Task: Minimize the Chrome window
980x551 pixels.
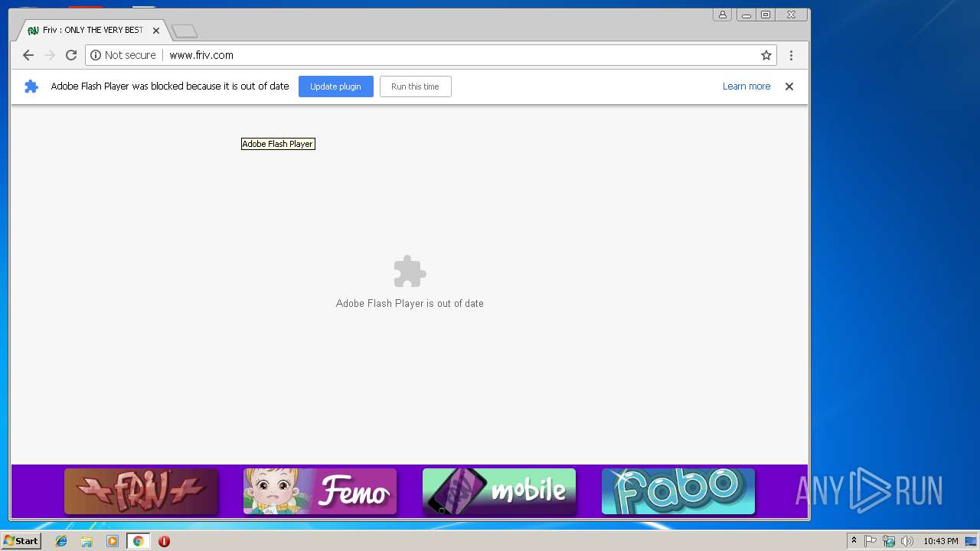Action: 746,15
